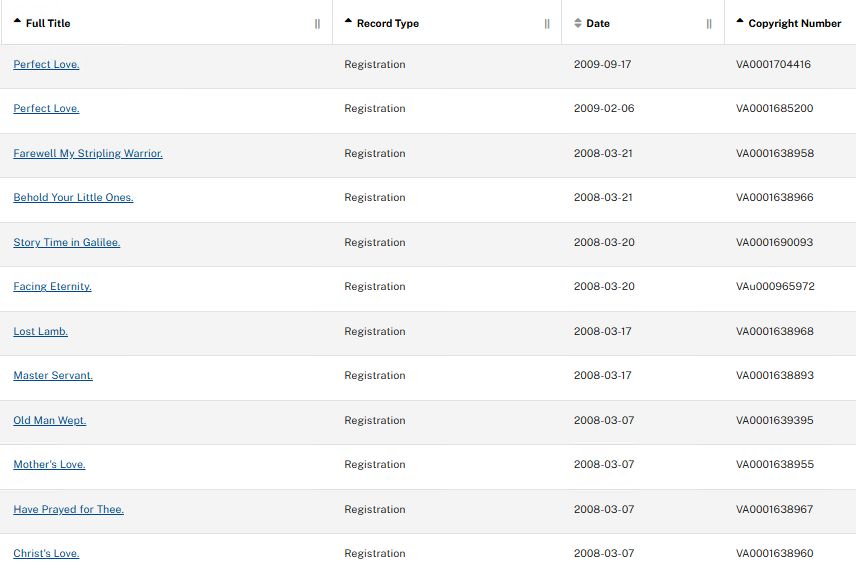Sort the table by the Date header label
Viewport: 856px width, 576px height.
click(598, 23)
